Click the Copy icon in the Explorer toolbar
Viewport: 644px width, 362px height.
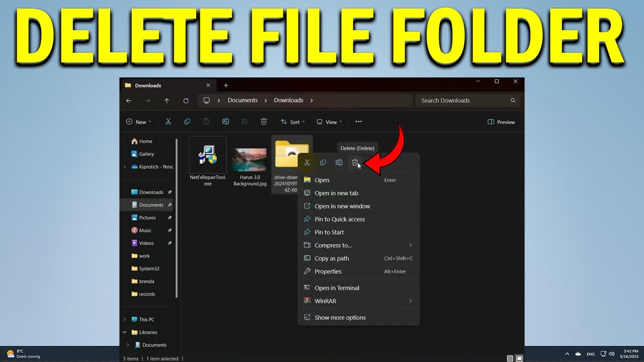point(187,122)
